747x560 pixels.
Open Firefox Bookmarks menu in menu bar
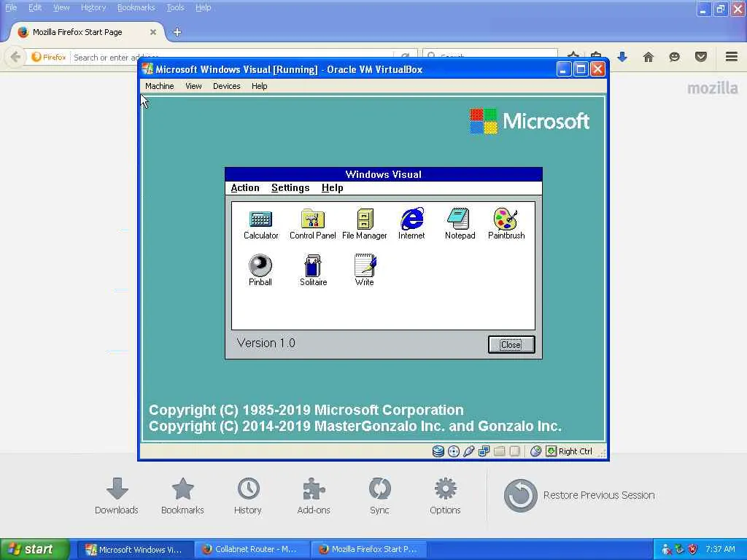coord(136,7)
